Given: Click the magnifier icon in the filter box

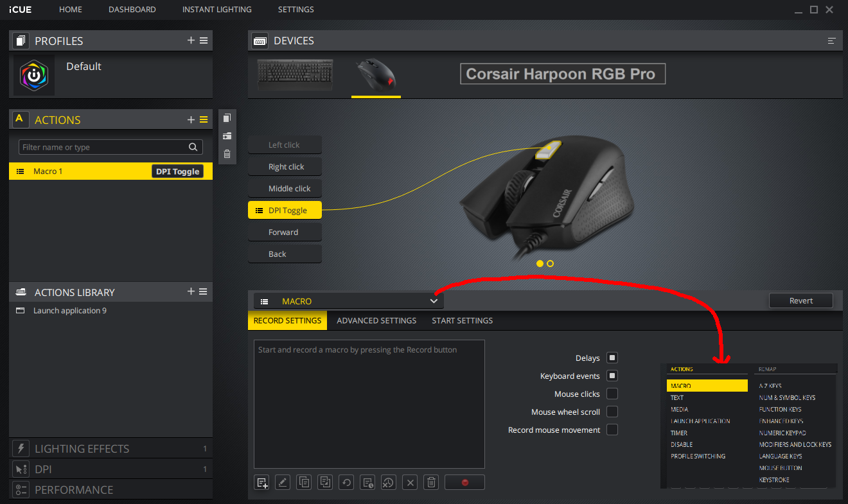Looking at the screenshot, I should (x=193, y=147).
